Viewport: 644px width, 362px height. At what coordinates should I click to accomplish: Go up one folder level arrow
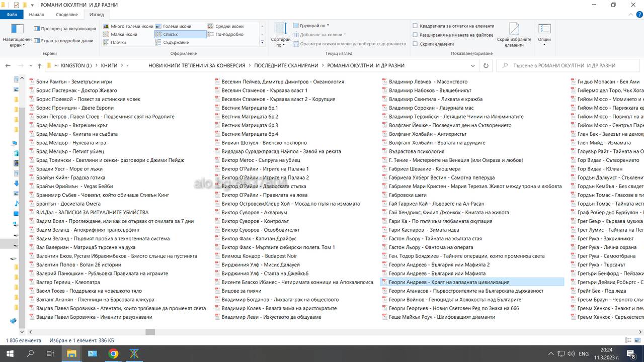[39, 66]
